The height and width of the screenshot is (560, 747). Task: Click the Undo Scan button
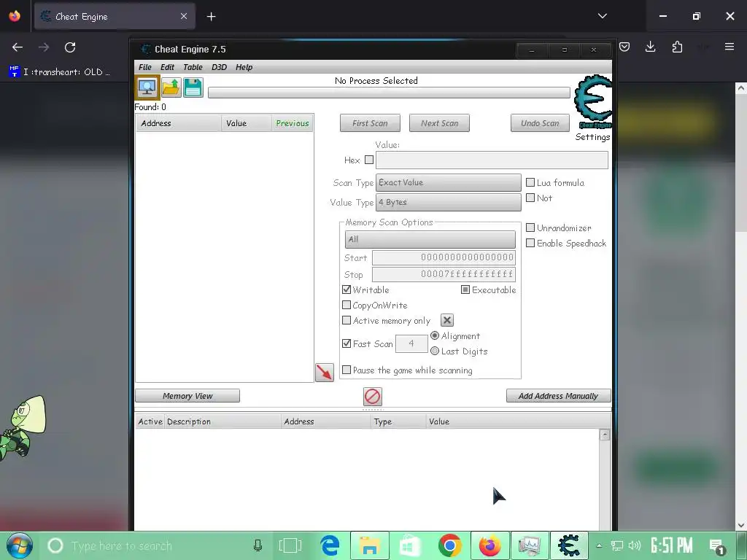(x=540, y=123)
